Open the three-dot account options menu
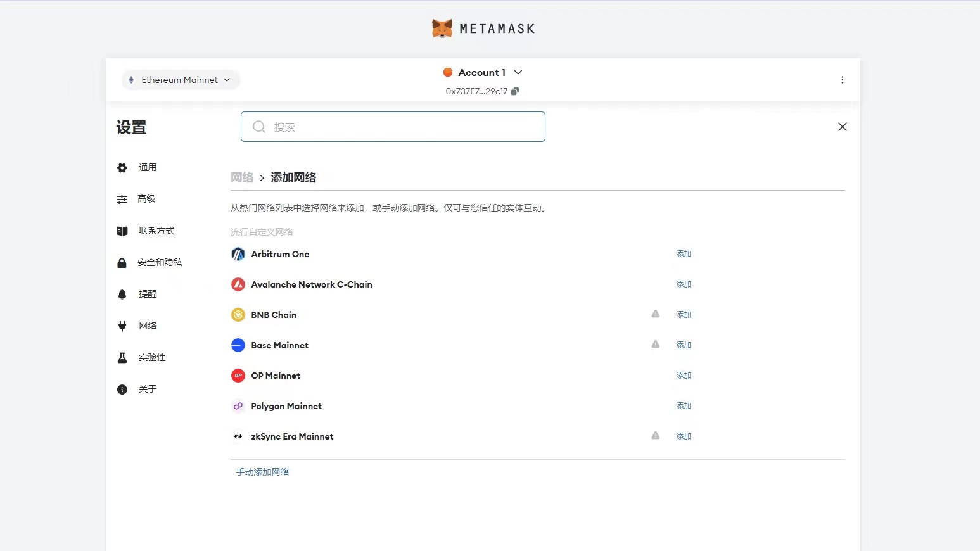The height and width of the screenshot is (551, 980). coord(842,80)
